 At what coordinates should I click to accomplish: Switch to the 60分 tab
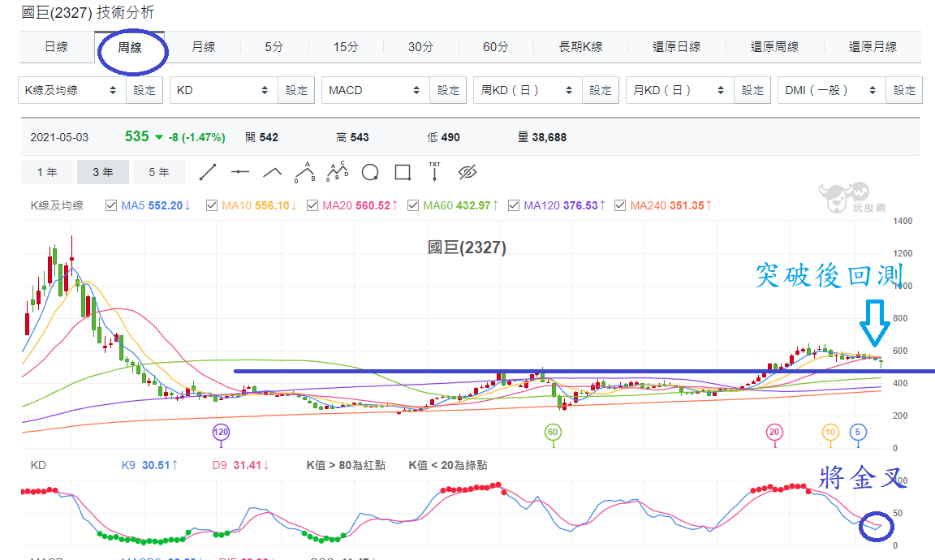496,46
